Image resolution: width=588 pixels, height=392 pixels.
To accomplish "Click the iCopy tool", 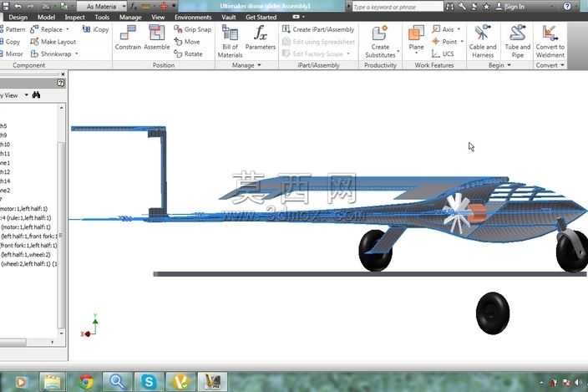I will (95, 29).
